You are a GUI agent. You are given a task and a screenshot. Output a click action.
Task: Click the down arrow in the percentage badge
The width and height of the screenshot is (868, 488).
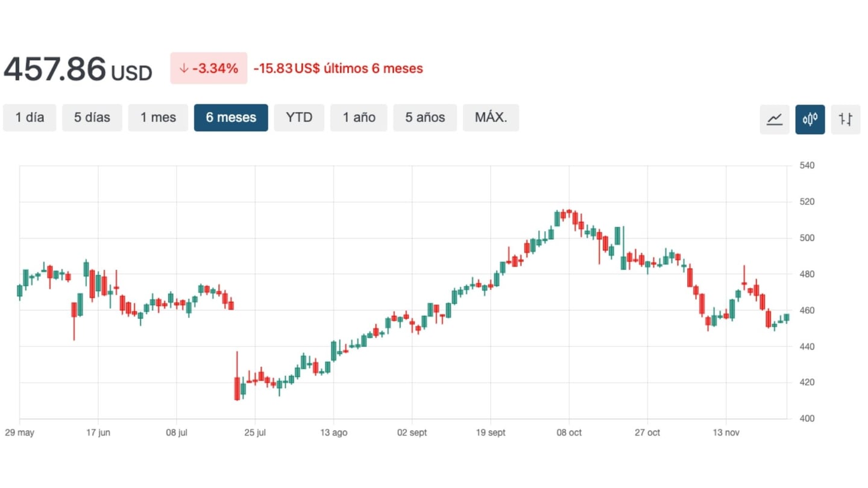[x=184, y=68]
